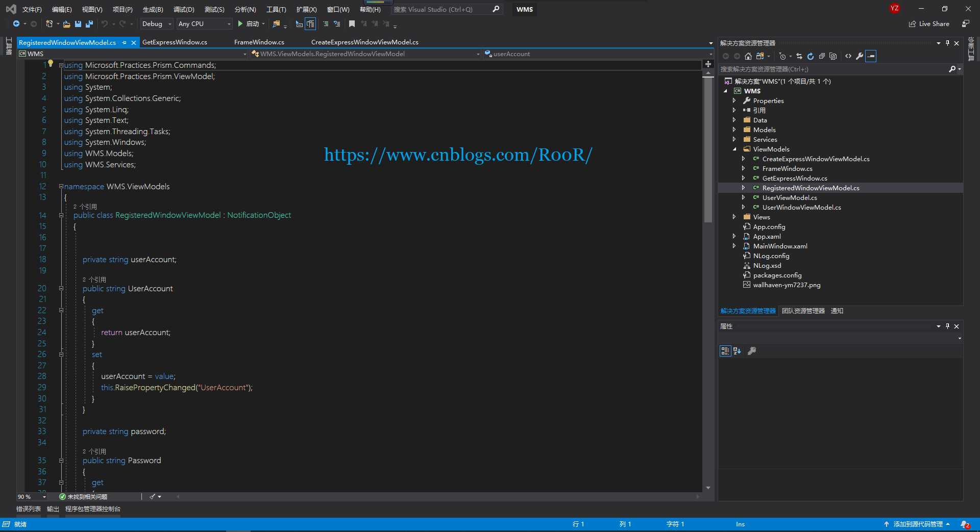The width and height of the screenshot is (980, 532).
Task: Refresh the Solution Explorer with the refresh icon
Action: tap(811, 56)
